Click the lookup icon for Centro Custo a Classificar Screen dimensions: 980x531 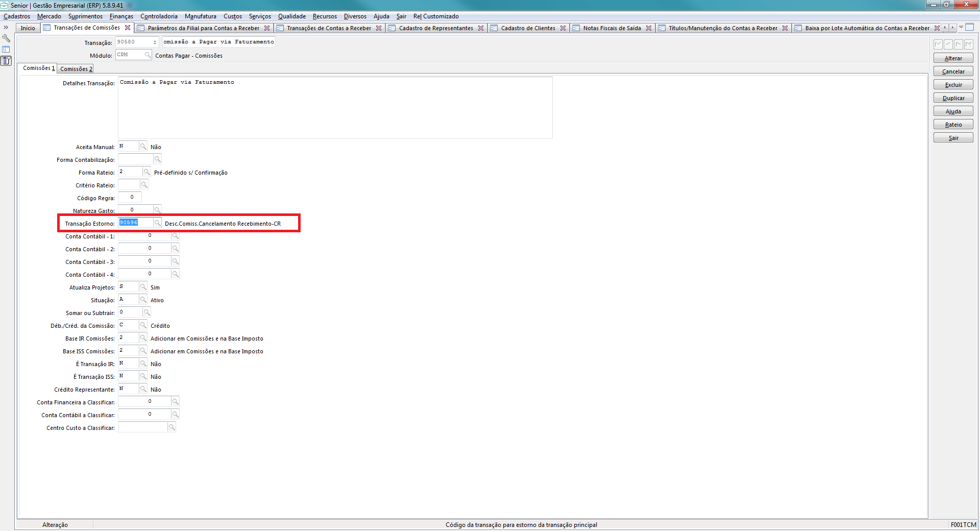(x=172, y=427)
